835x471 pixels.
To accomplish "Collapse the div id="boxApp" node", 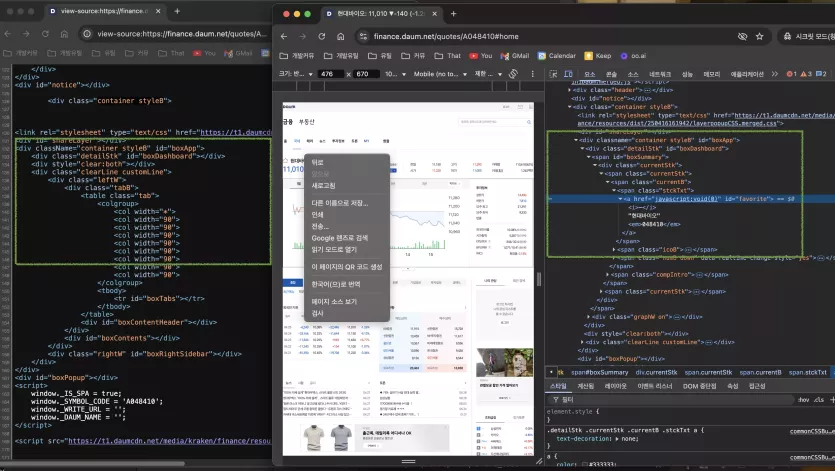I will pos(576,140).
